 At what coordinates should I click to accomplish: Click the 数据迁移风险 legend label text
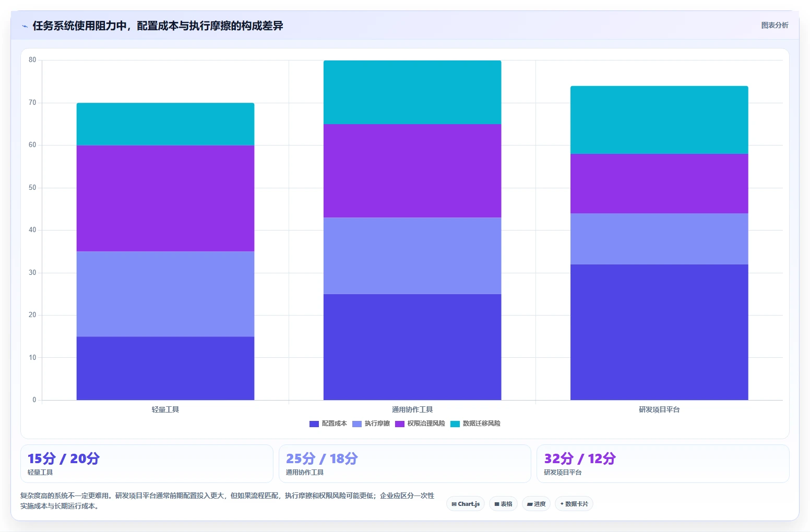coord(482,424)
